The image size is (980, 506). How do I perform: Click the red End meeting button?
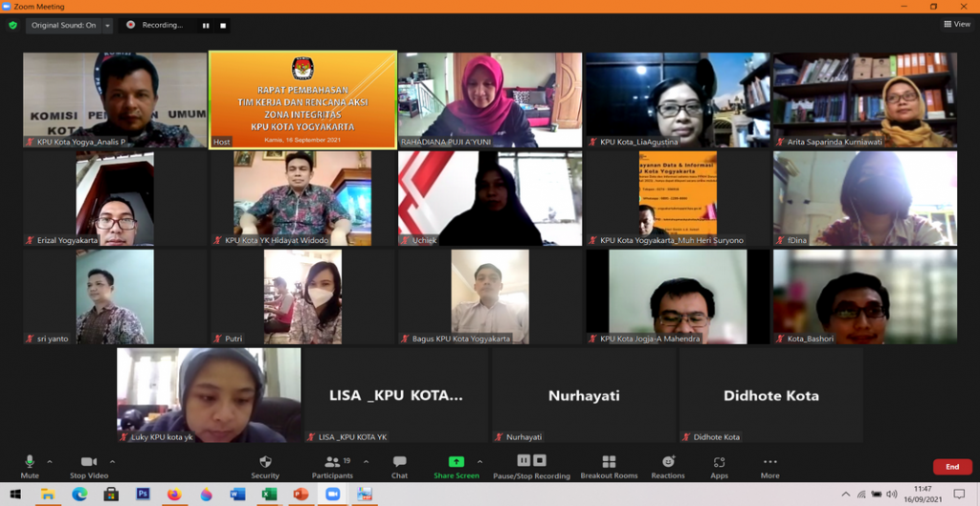(x=951, y=467)
